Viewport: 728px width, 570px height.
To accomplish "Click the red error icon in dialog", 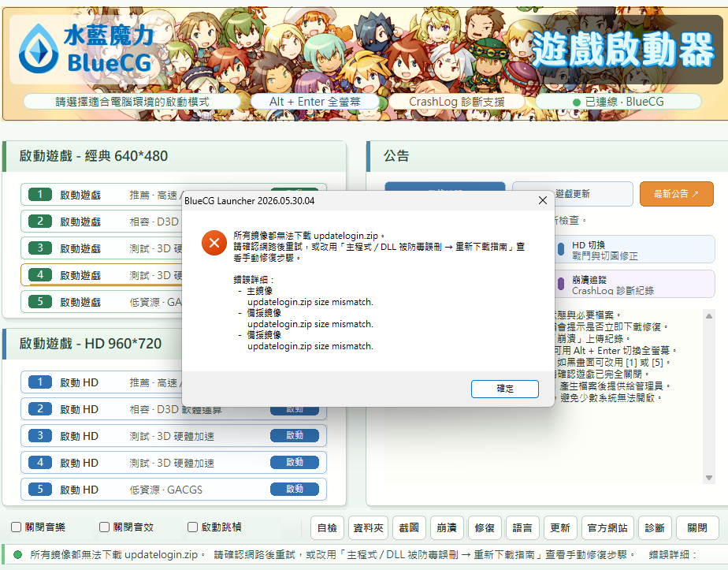I will [214, 243].
